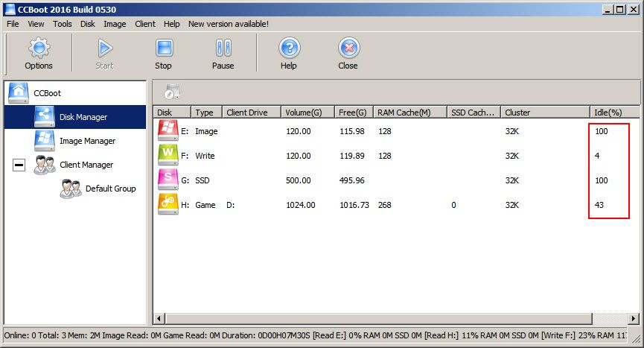Screen dimensions: 644x348
Task: Open the Help menu
Action: coord(172,24)
